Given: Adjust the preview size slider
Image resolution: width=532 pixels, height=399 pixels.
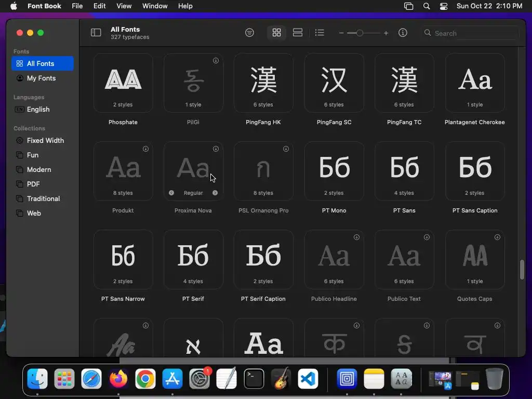Looking at the screenshot, I should point(360,33).
